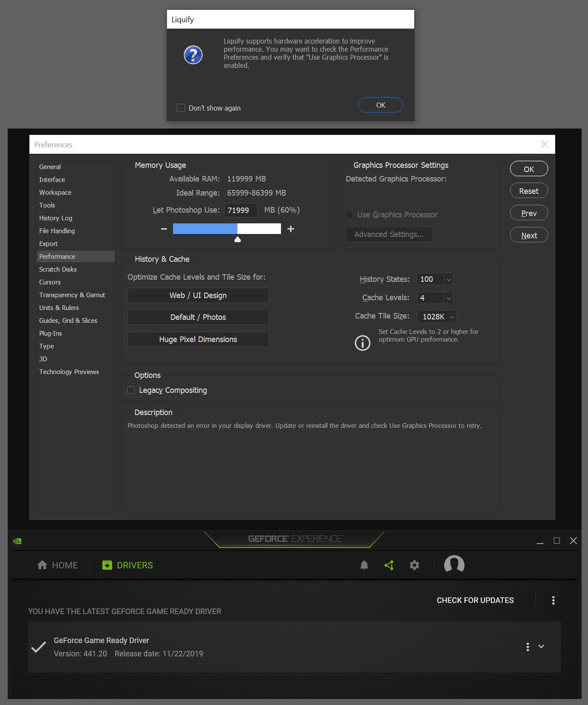The height and width of the screenshot is (705, 588).
Task: Click the Let Photoshop Use memory field
Action: [x=241, y=210]
